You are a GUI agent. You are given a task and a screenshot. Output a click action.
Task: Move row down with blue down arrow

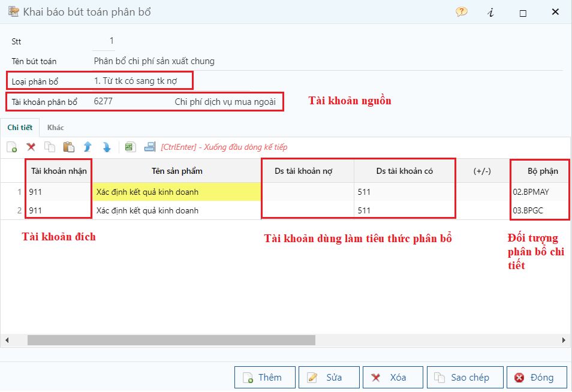pos(106,147)
